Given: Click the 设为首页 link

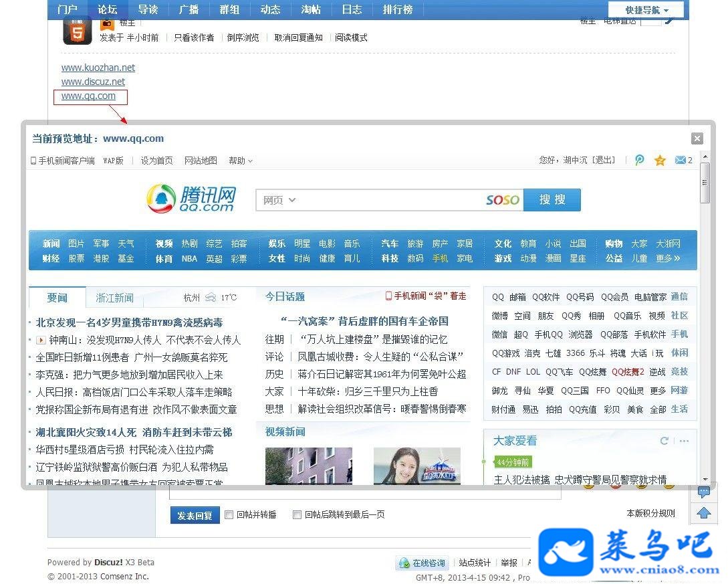Looking at the screenshot, I should tap(157, 161).
